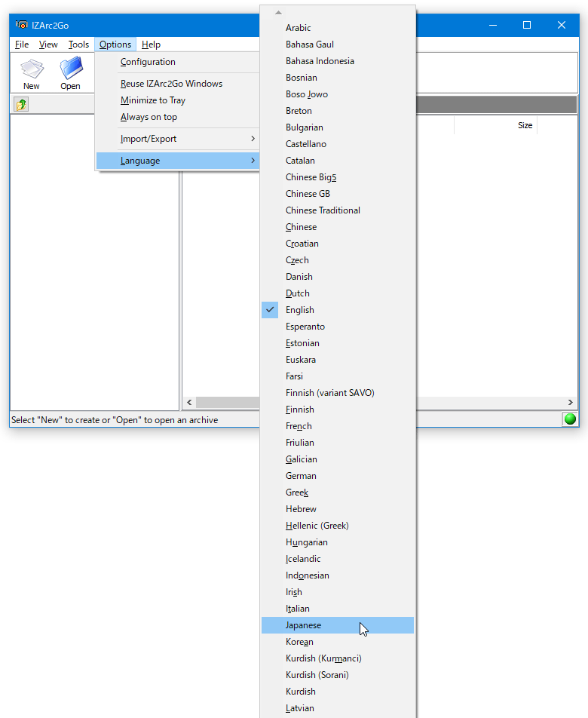Click the green status indicator light
The width and height of the screenshot is (588, 718).
point(570,419)
